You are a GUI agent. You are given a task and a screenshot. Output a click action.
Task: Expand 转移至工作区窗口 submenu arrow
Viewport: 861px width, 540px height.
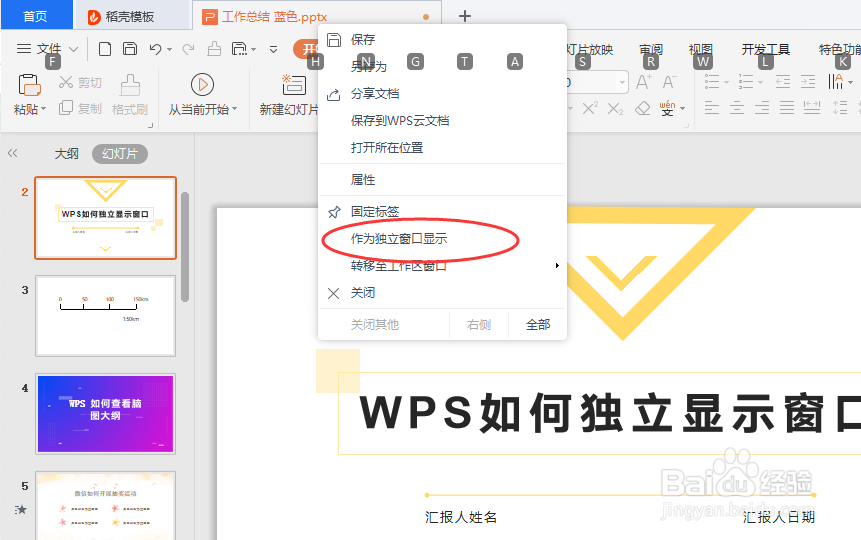click(557, 265)
